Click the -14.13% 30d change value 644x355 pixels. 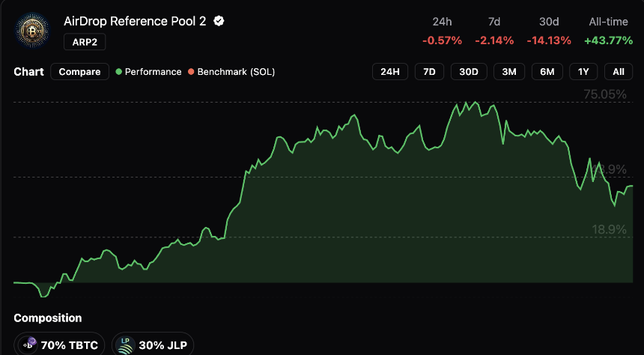point(549,40)
